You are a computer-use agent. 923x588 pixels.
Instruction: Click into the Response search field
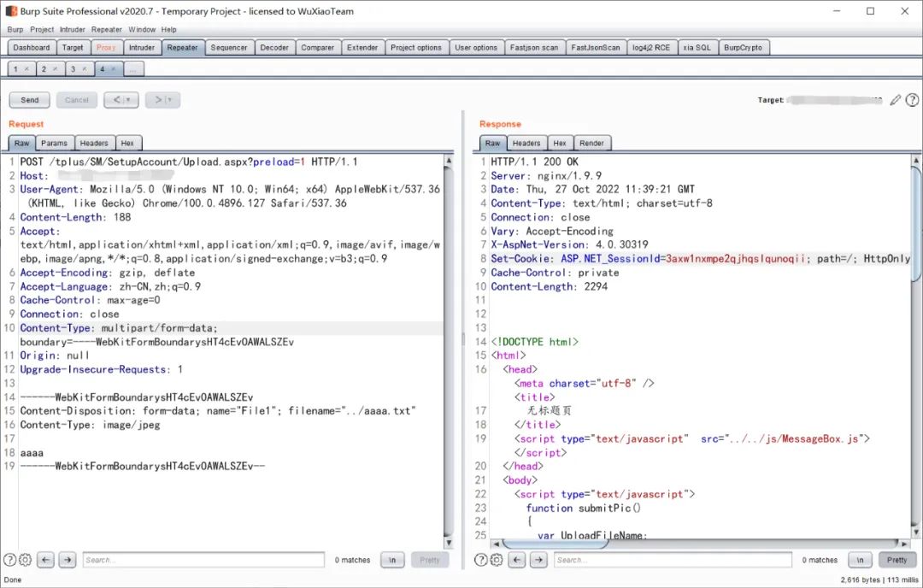pyautogui.click(x=673, y=560)
